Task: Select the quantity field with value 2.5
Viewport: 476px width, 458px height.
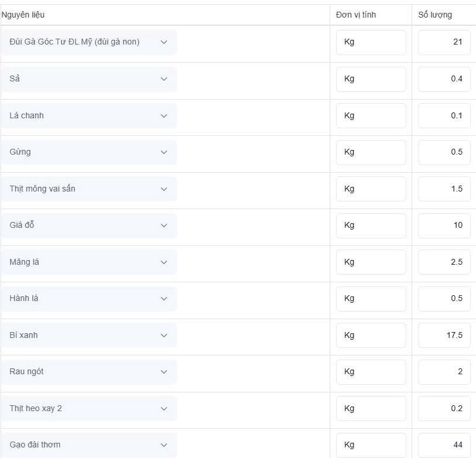Action: [x=444, y=262]
